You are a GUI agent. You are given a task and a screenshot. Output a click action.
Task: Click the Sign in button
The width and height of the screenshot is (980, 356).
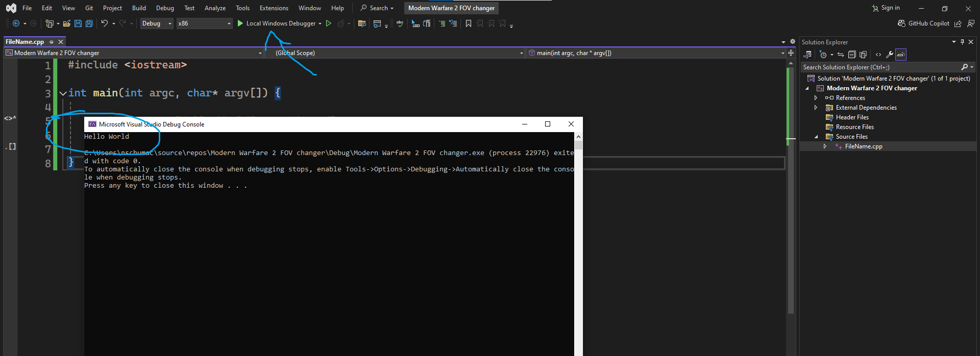pos(886,8)
